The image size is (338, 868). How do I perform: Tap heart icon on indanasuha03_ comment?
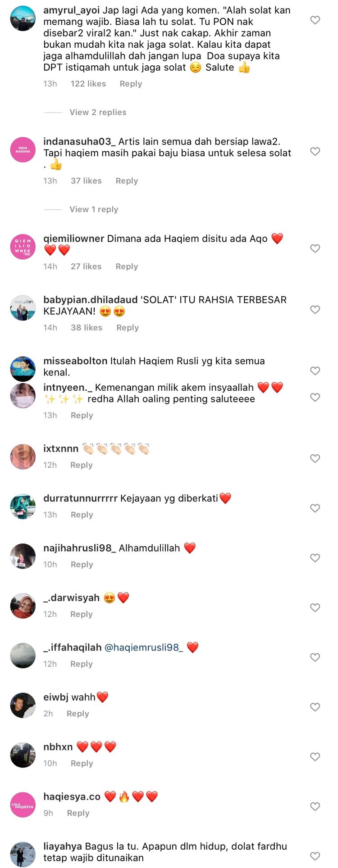coord(315,151)
